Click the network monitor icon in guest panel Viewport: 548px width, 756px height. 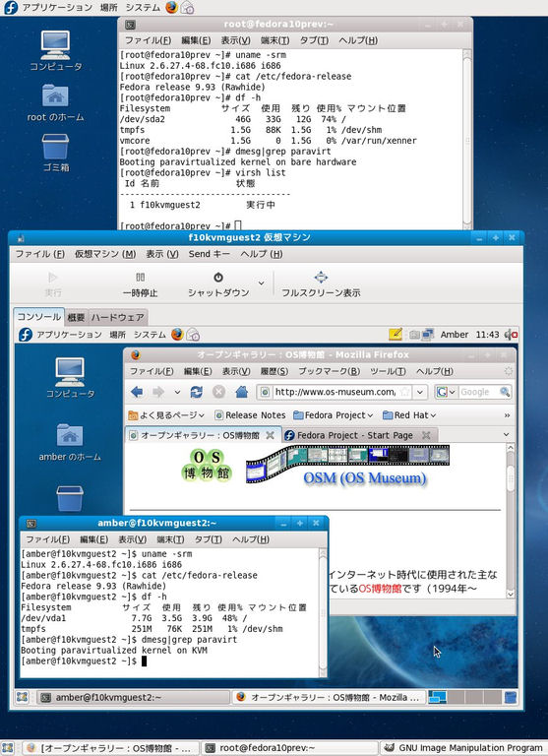coord(427,335)
